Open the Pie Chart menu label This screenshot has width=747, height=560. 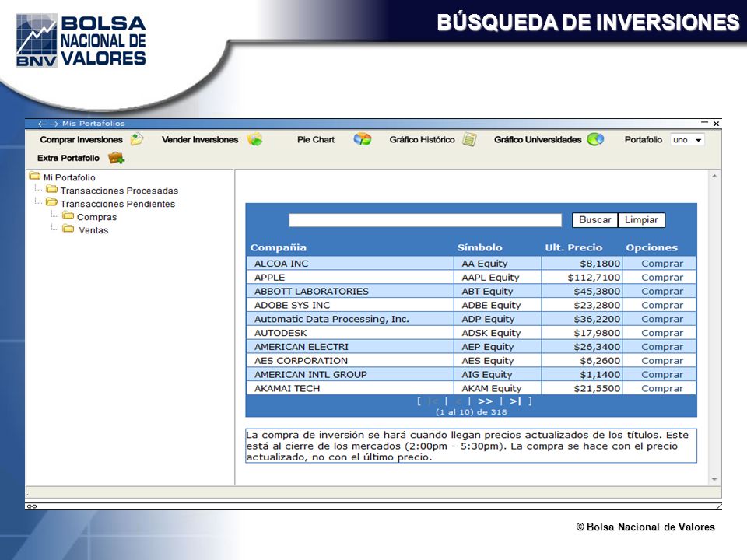(316, 139)
